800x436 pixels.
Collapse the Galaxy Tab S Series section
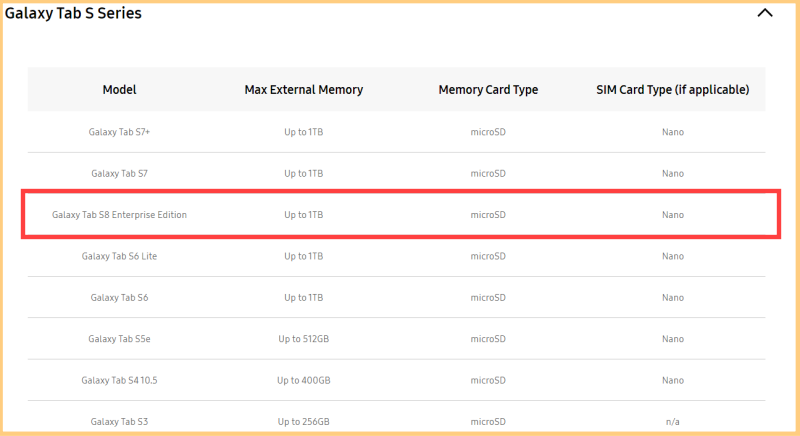click(x=765, y=13)
